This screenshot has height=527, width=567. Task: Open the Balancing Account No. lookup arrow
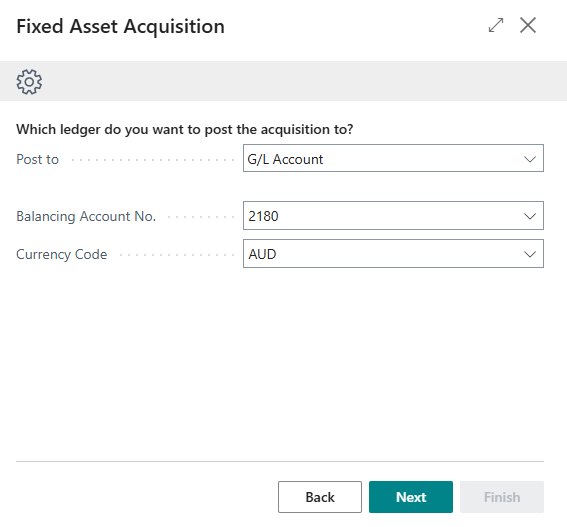tap(530, 216)
